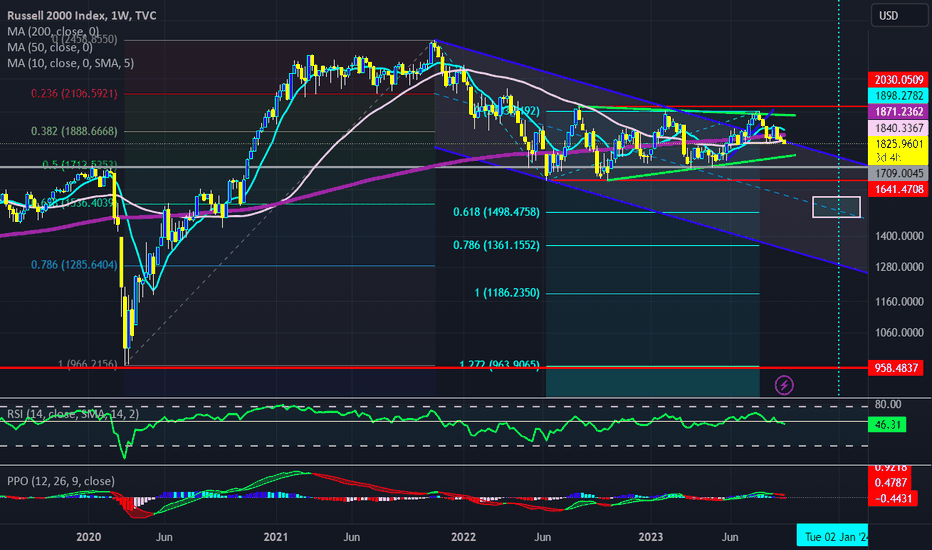Click the 1709.0045 gray price label
This screenshot has height=550, width=932.
click(x=898, y=174)
